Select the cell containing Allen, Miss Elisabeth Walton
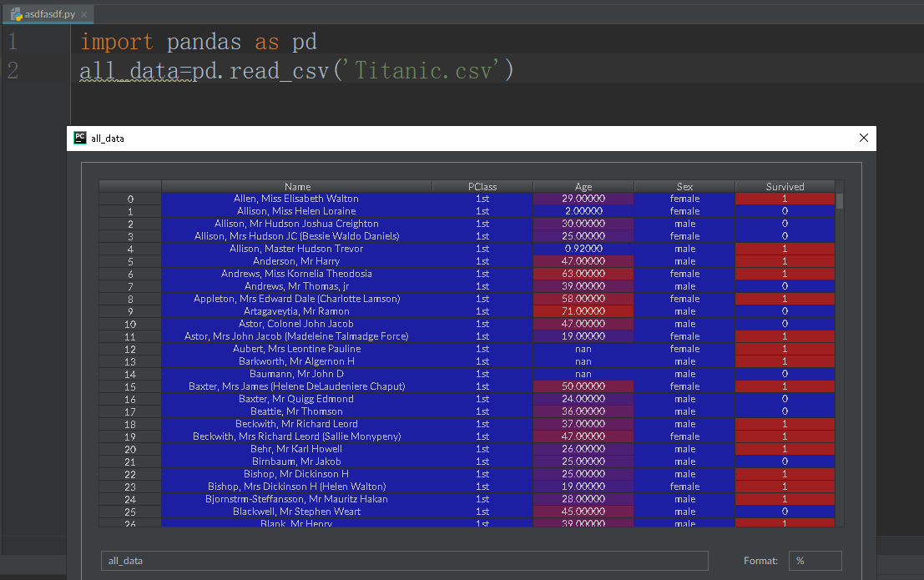 coord(297,198)
